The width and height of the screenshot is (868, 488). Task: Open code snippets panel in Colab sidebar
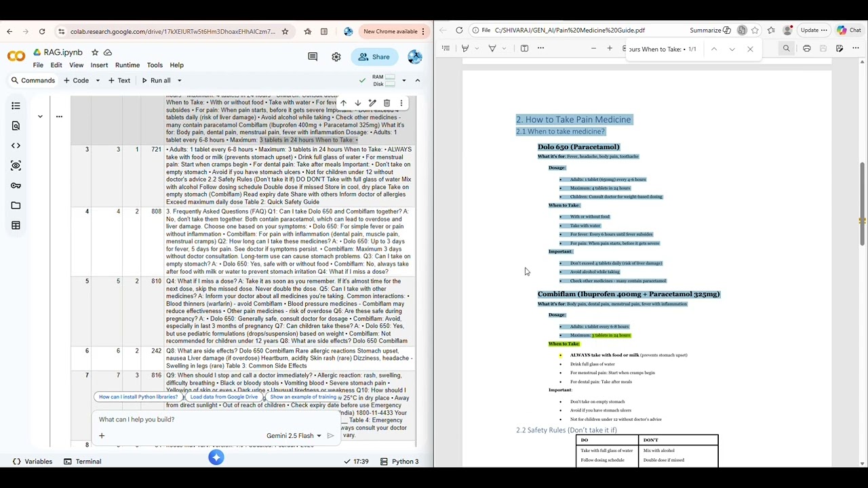click(x=16, y=146)
